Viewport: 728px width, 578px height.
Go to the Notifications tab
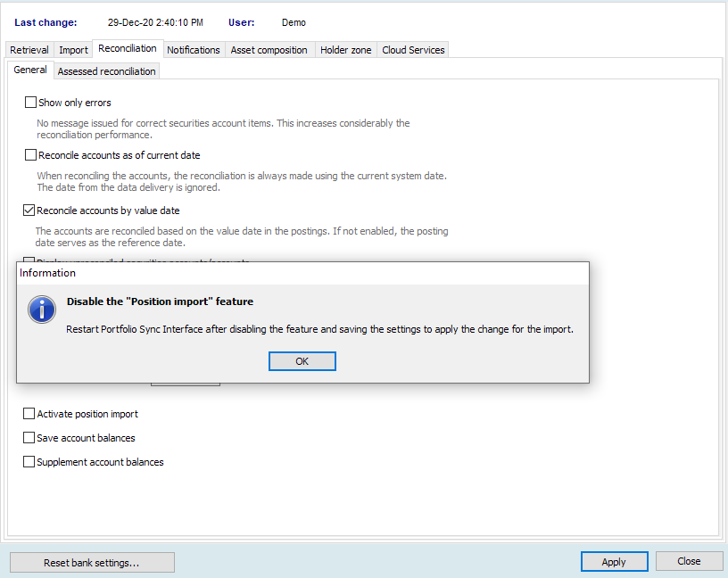[194, 50]
